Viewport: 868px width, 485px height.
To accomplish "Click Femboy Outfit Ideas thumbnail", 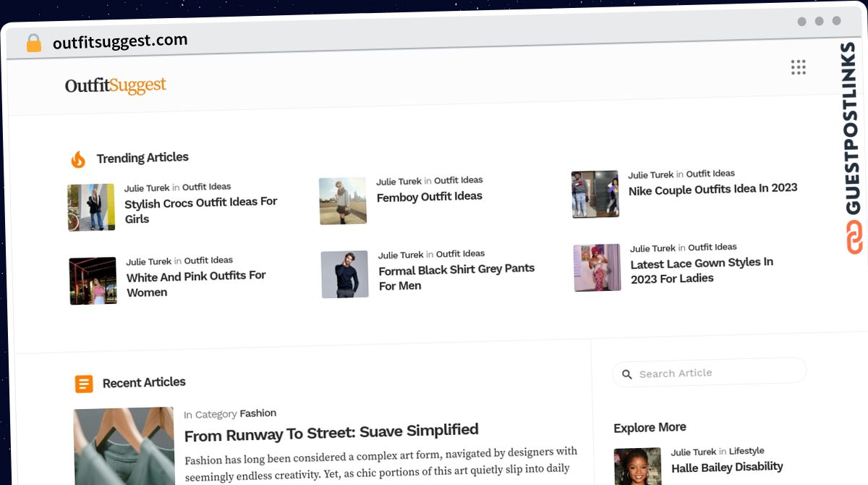I will click(343, 201).
